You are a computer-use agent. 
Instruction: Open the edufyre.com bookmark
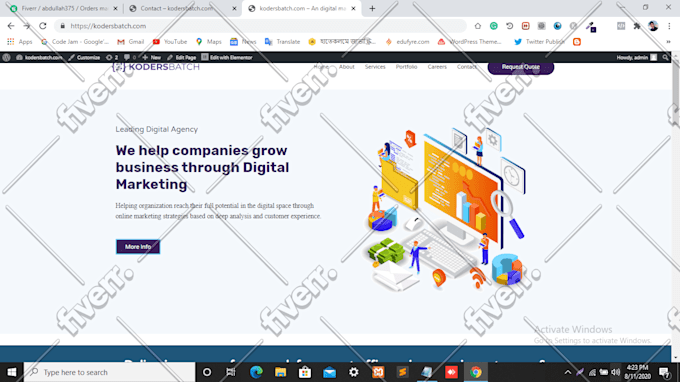[x=407, y=42]
